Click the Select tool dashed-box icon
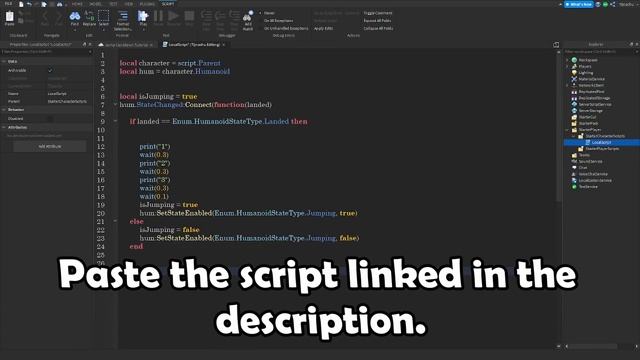 (104, 16)
